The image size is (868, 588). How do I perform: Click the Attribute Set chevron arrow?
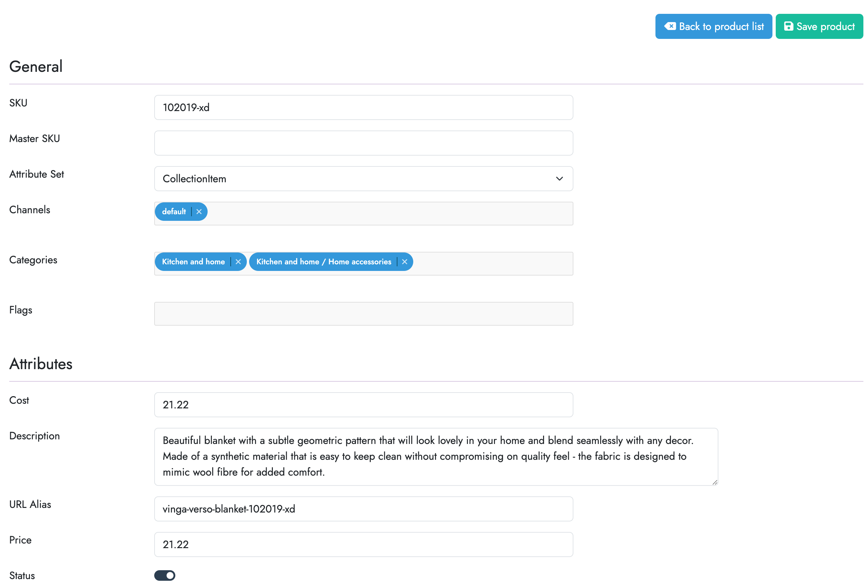559,179
